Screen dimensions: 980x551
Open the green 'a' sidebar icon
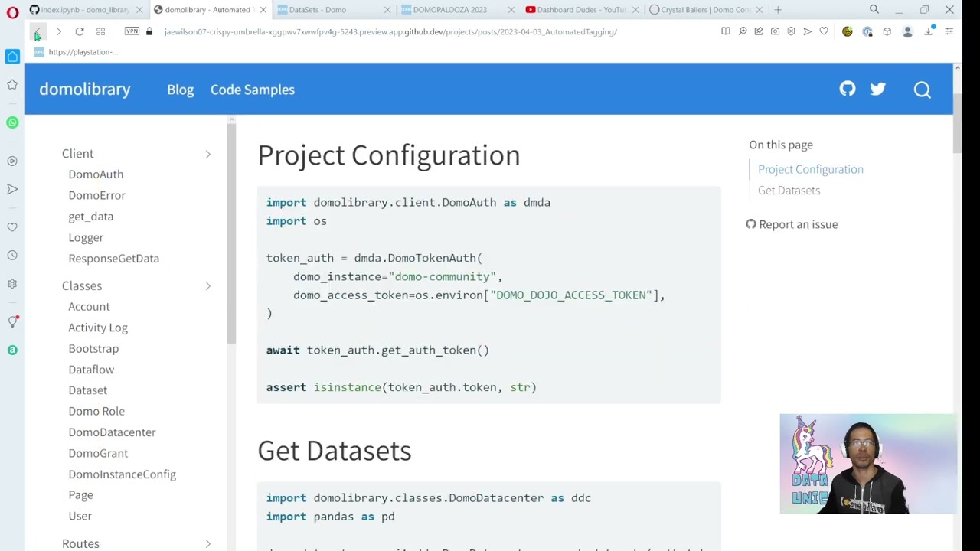coord(12,350)
